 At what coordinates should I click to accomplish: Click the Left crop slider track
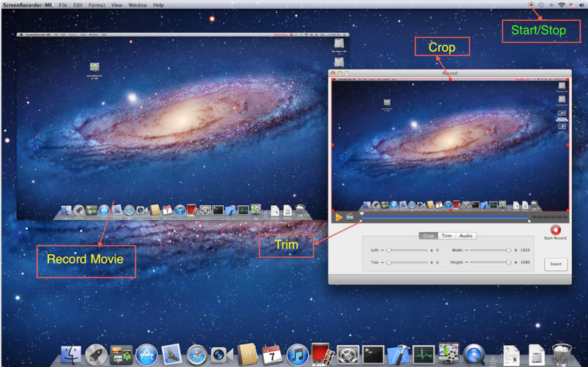pos(408,250)
